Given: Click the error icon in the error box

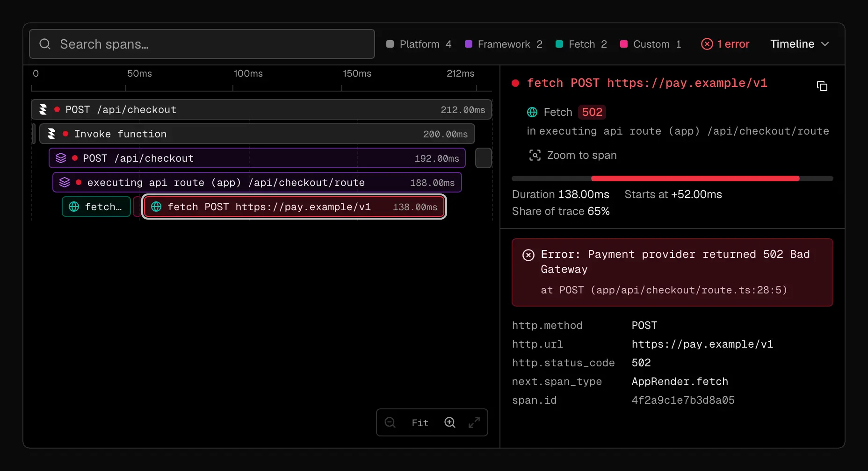Looking at the screenshot, I should pos(528,255).
